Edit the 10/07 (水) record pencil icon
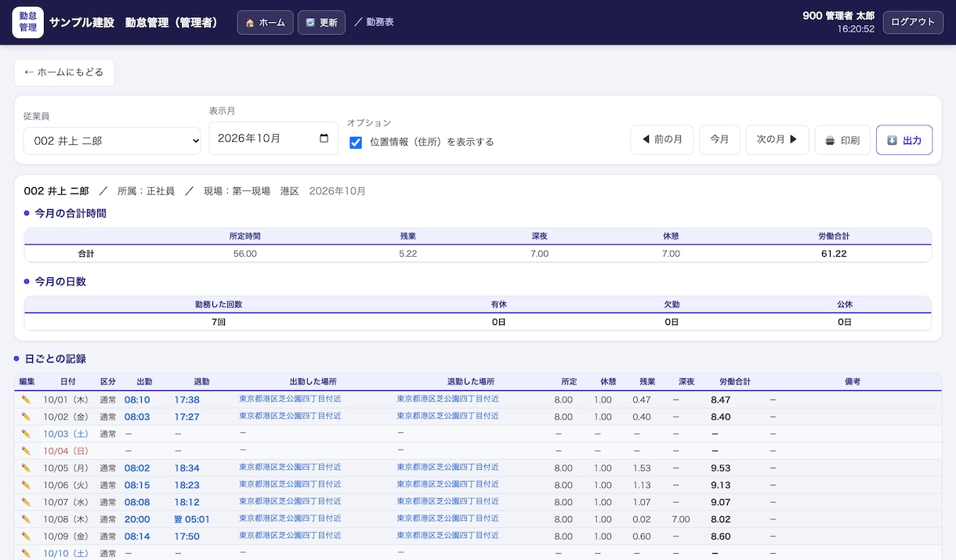 26,502
